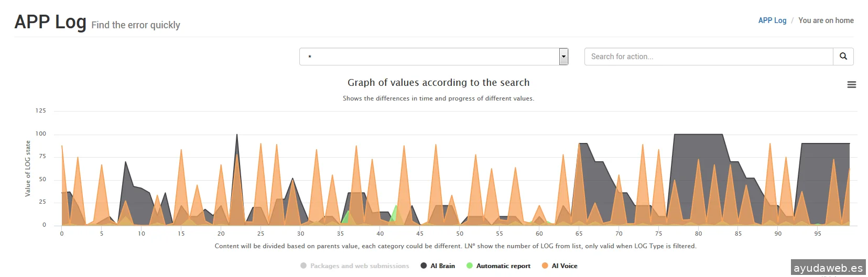Click the APP Log breadcrumb link
This screenshot has height=277, width=868.
point(772,20)
